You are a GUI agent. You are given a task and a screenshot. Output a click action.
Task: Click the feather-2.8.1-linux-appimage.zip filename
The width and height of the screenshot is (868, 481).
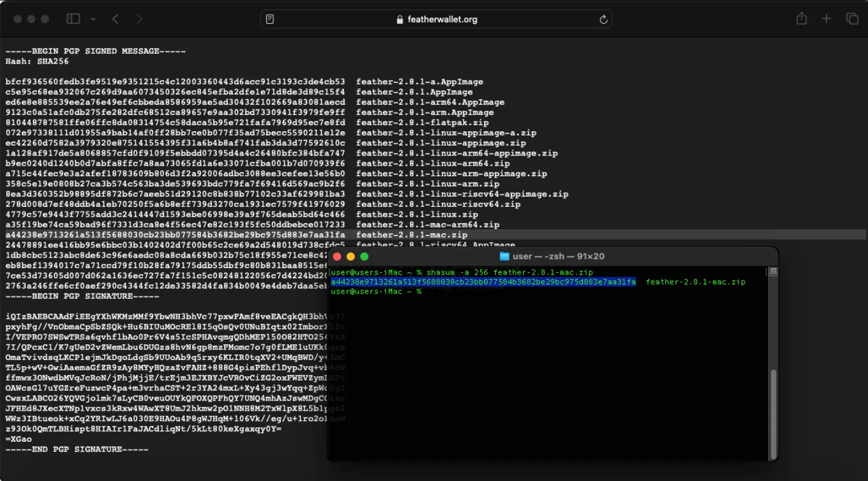441,143
